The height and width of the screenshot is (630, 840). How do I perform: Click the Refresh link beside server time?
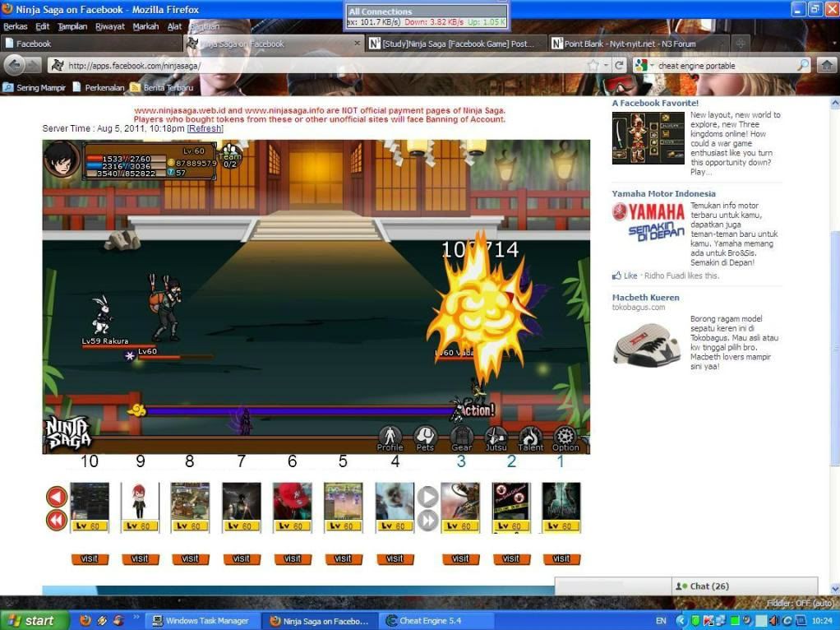pyautogui.click(x=205, y=128)
